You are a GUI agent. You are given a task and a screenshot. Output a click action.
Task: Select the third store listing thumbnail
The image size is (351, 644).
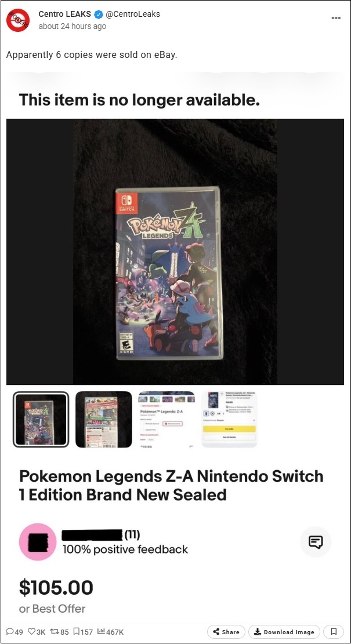point(167,419)
